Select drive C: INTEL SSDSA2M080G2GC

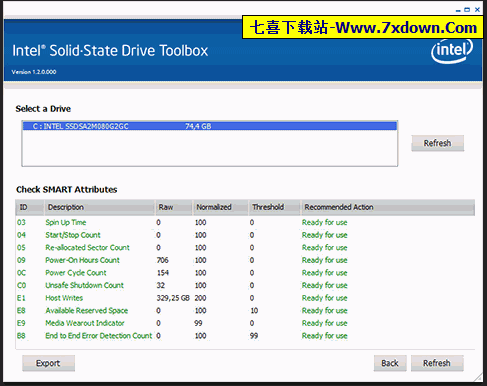pyautogui.click(x=210, y=126)
